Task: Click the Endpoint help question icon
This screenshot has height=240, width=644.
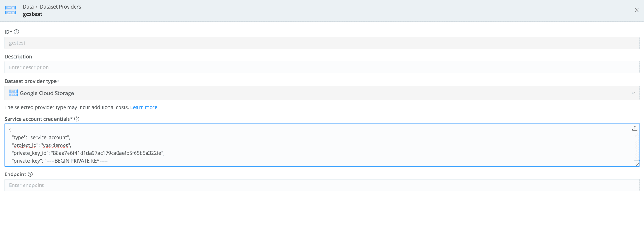Action: click(30, 174)
